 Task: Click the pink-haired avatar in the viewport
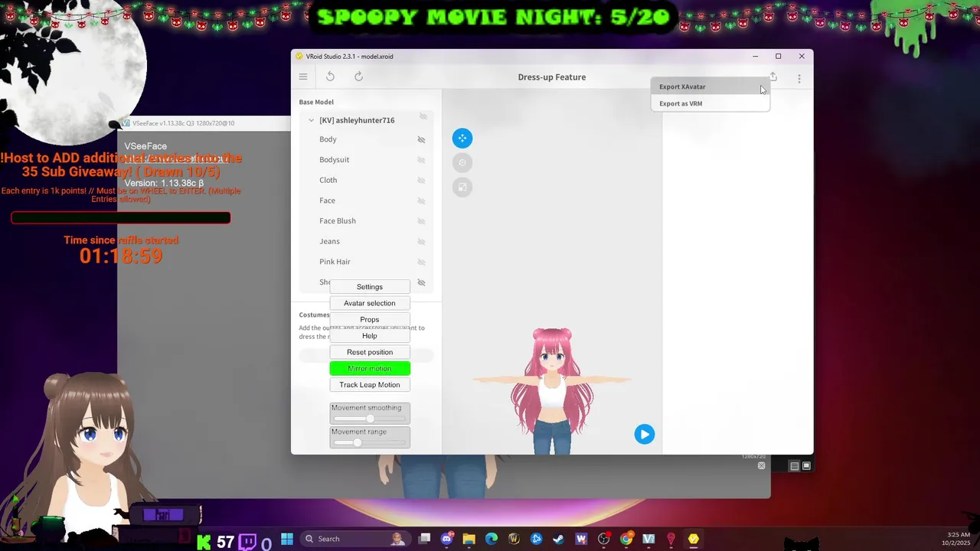tap(552, 390)
